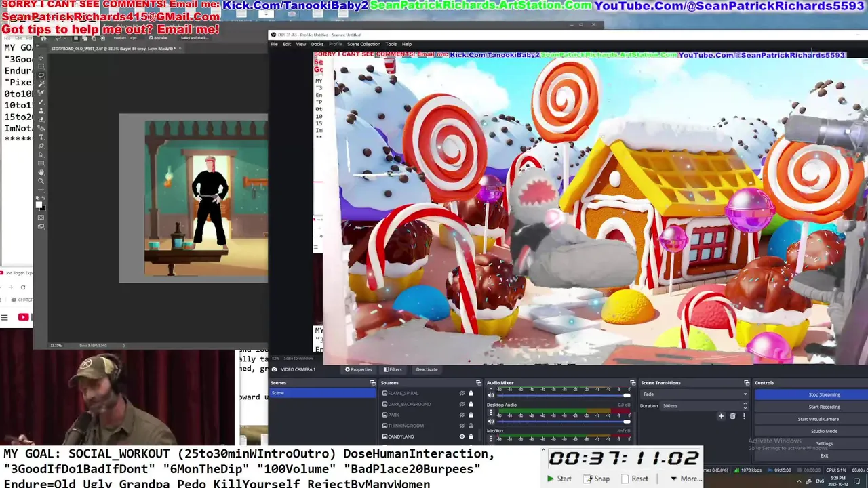Mute Desktop Audio with its speaker icon
This screenshot has width=868, height=488.
pos(491,422)
